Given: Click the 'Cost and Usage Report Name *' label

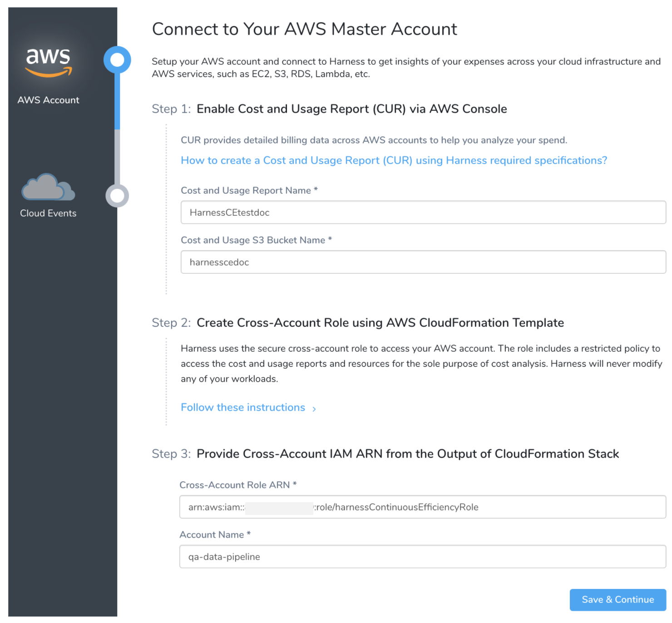Looking at the screenshot, I should click(249, 191).
